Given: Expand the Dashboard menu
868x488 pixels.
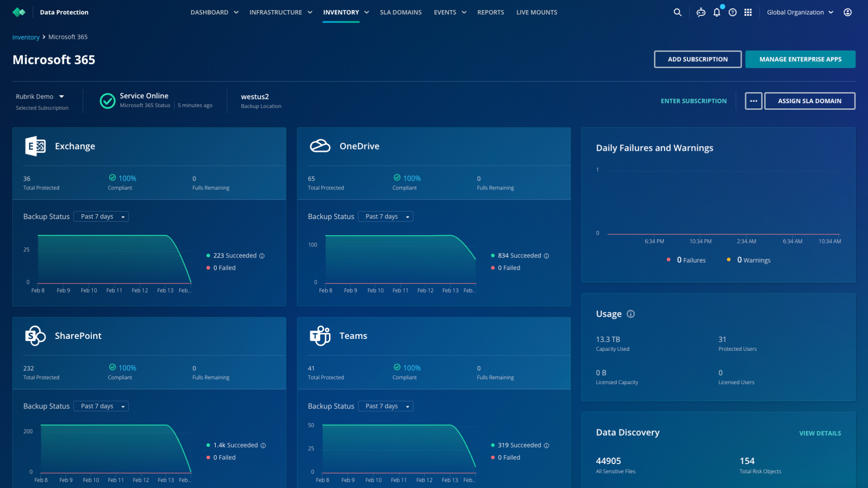Looking at the screenshot, I should [214, 12].
